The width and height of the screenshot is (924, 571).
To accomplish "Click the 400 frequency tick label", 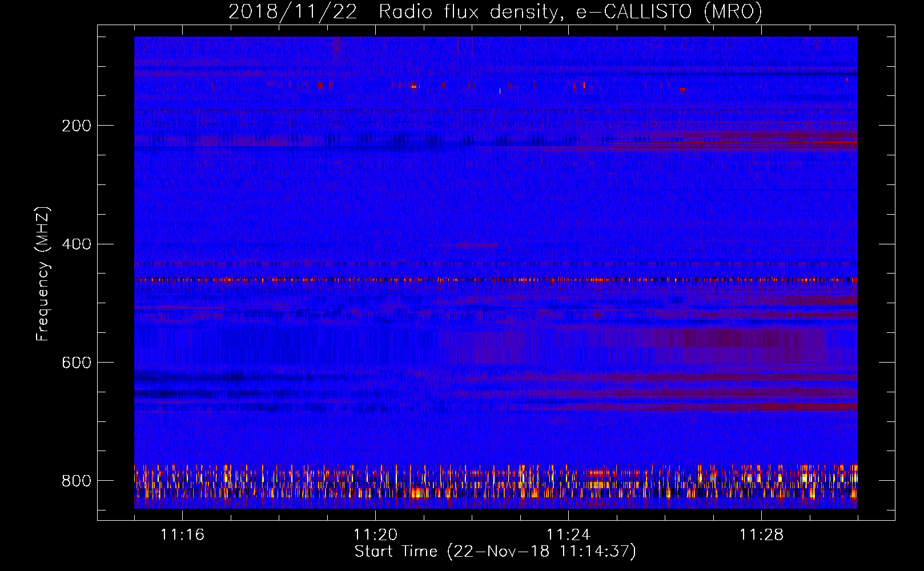I will point(76,244).
